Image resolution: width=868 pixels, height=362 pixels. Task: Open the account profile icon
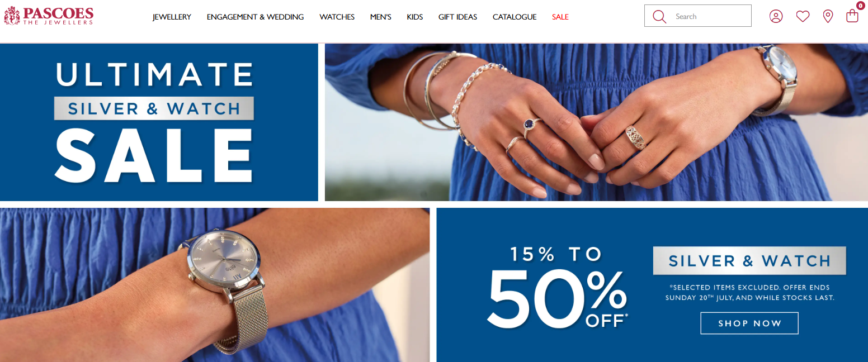(776, 16)
